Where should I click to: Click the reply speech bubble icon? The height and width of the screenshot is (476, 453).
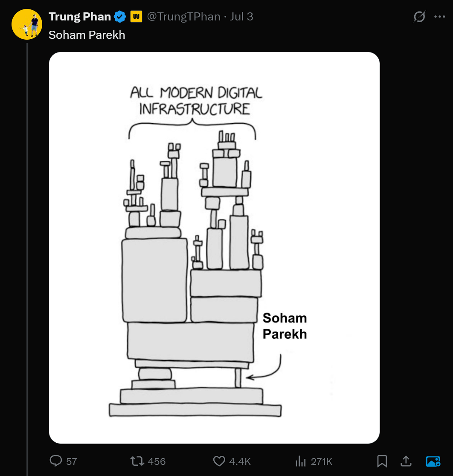tap(56, 461)
